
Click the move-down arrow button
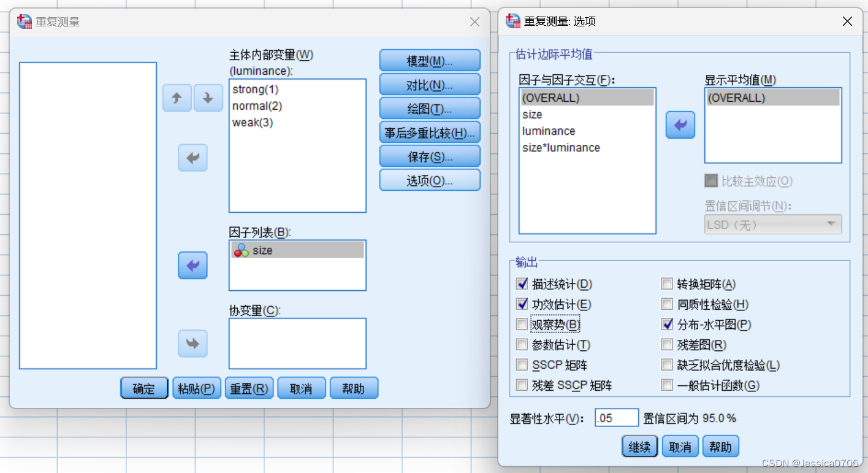click(x=208, y=98)
